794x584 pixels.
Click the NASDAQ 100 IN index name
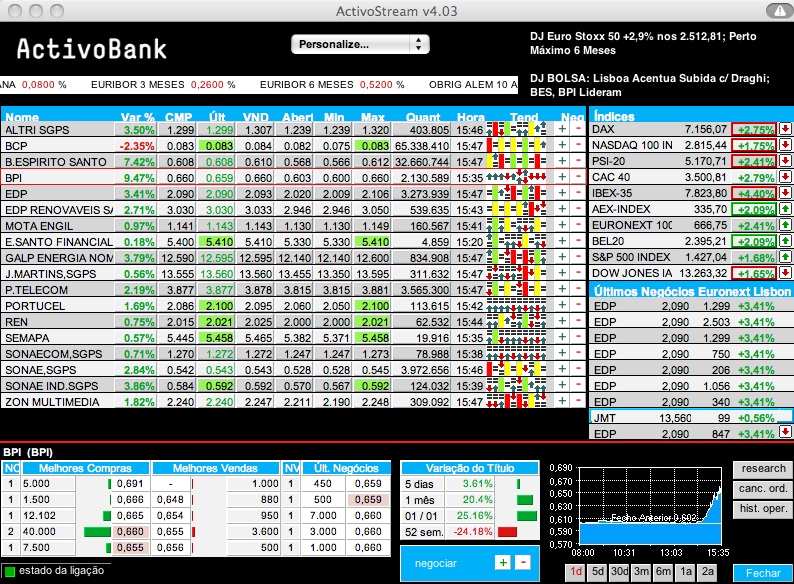[632, 145]
